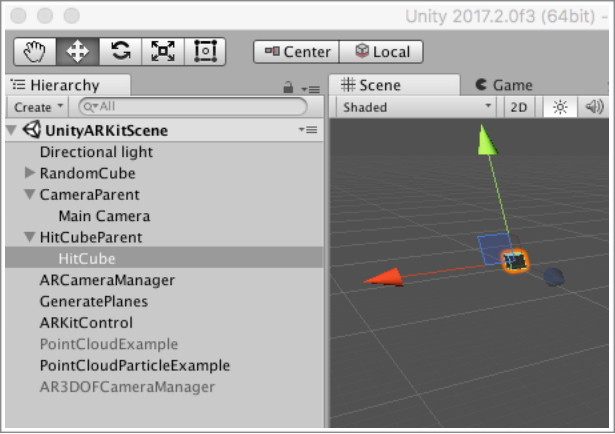The width and height of the screenshot is (615, 434).
Task: Click the red X-axis gizmo arrow
Action: (384, 277)
